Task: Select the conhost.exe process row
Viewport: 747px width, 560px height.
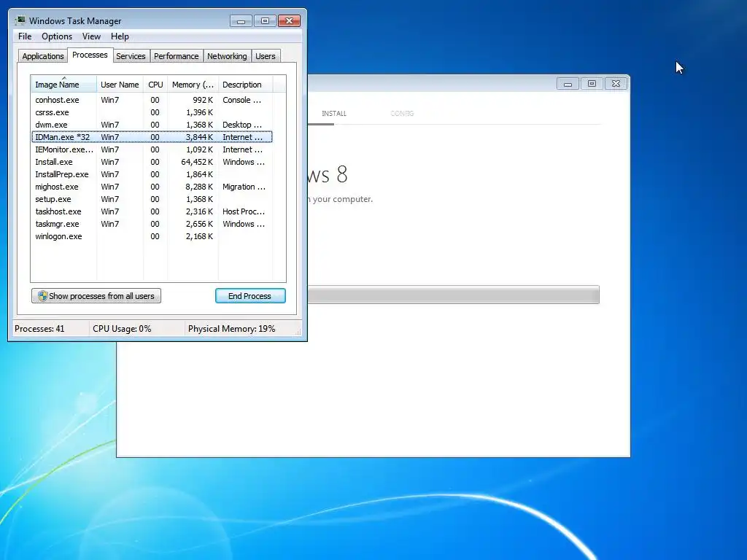Action: 152,100
